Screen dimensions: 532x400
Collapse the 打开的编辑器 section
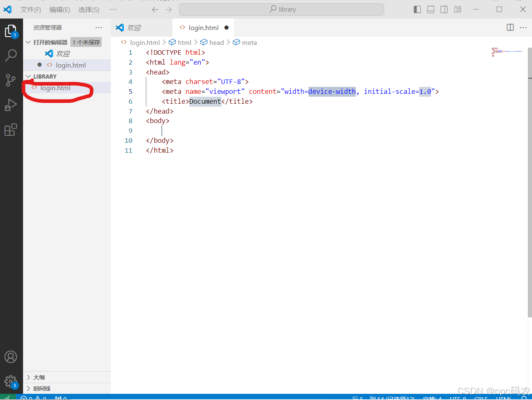(x=28, y=42)
